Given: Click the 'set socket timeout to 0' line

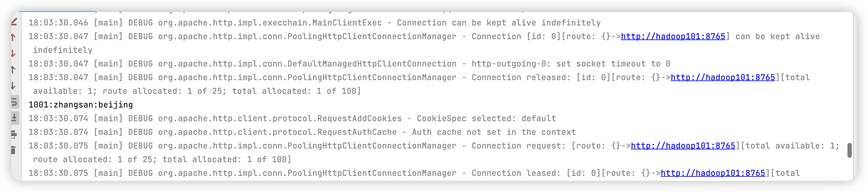Looking at the screenshot, I should [349, 64].
